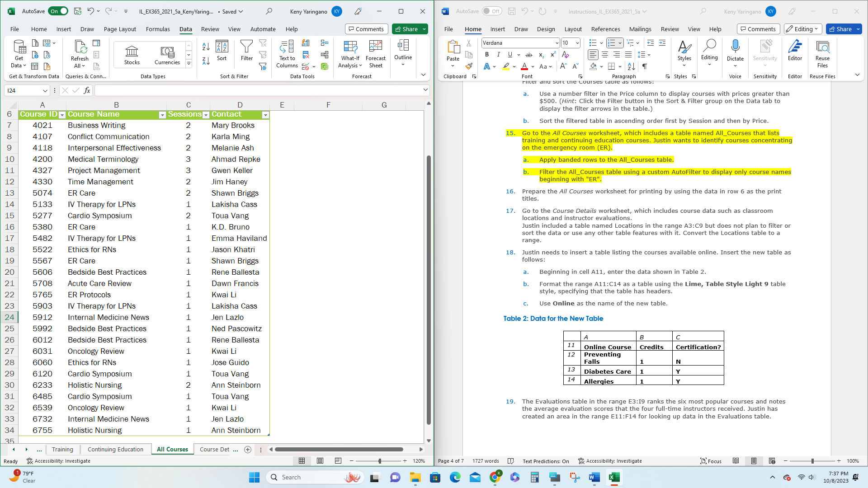Screen dimensions: 868x488
Task: Toggle italic formatting in Word
Action: 499,54
